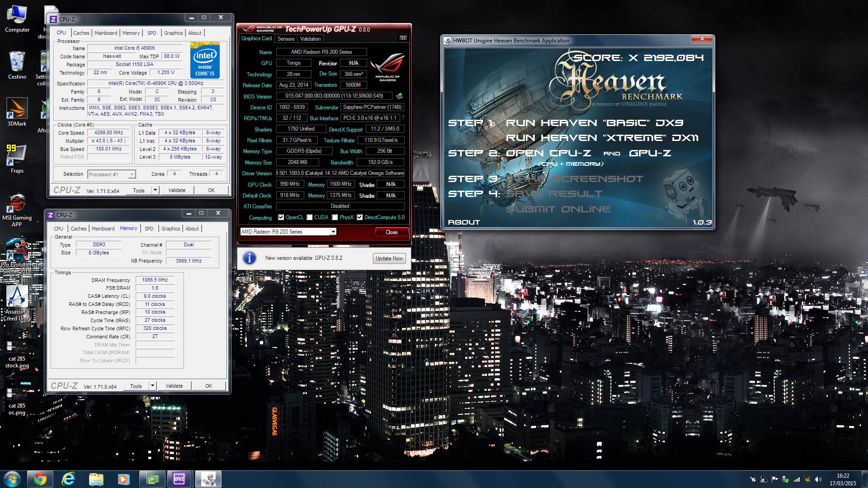Click the GPU-Z BIOS save chip icon
868x488 pixels.
399,96
